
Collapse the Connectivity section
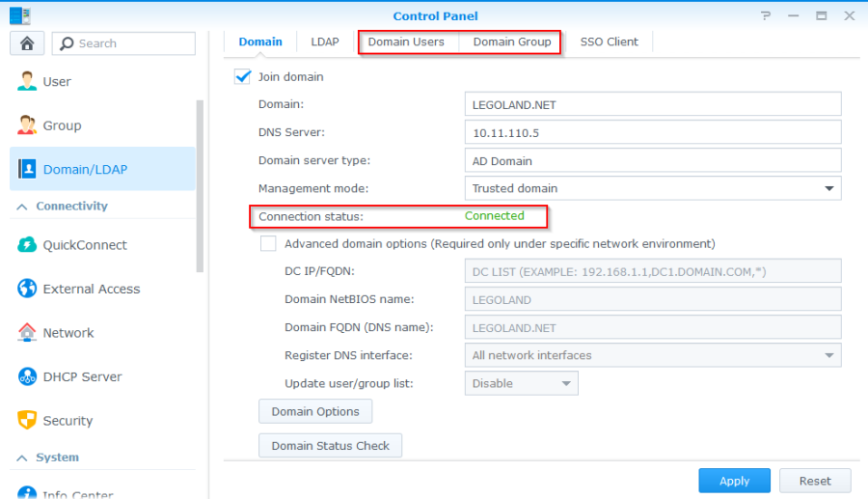[x=20, y=207]
